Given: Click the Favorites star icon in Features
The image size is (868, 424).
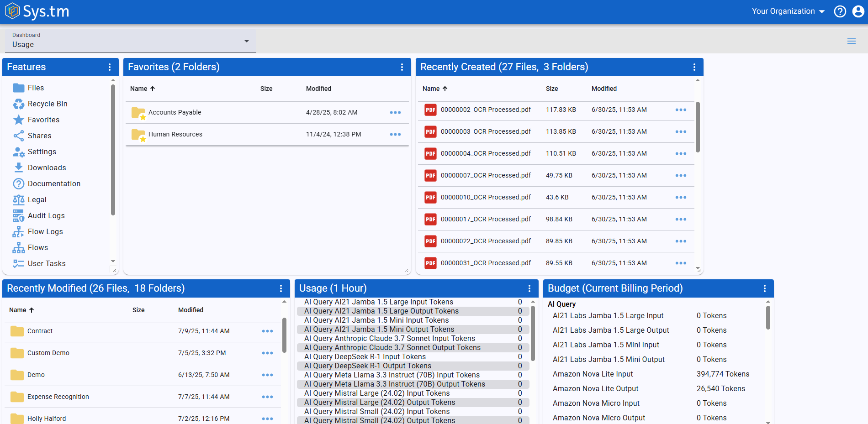Looking at the screenshot, I should tap(19, 120).
